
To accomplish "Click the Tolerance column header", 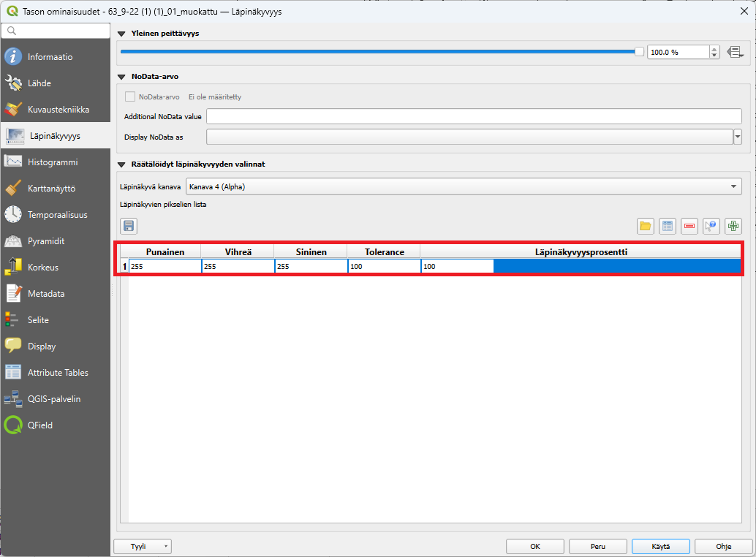I will point(385,252).
